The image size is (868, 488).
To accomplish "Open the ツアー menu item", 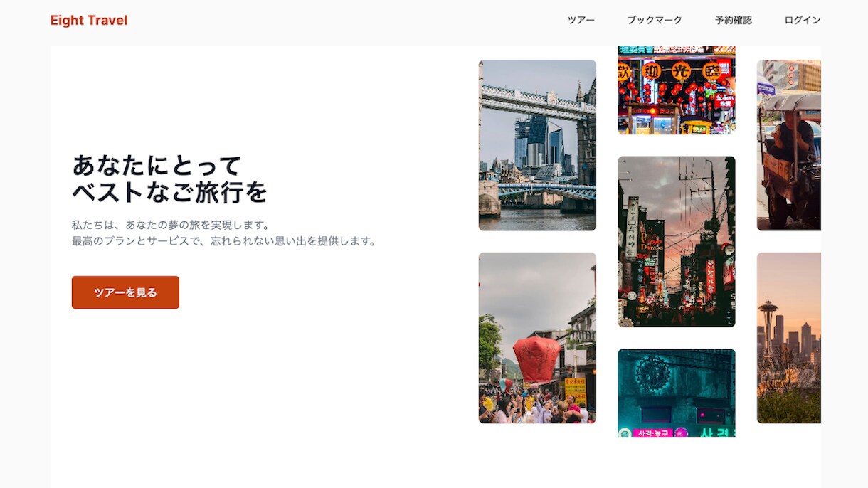I will click(581, 21).
